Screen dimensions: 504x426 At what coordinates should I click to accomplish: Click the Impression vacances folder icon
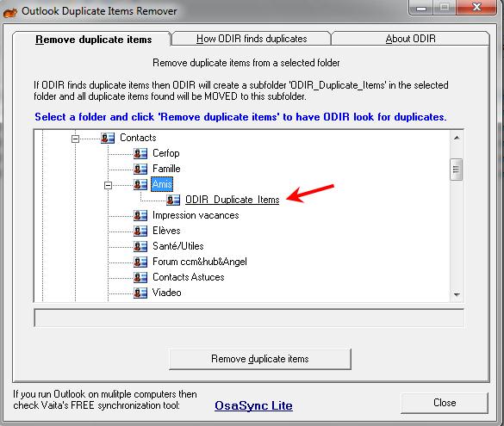click(x=140, y=215)
